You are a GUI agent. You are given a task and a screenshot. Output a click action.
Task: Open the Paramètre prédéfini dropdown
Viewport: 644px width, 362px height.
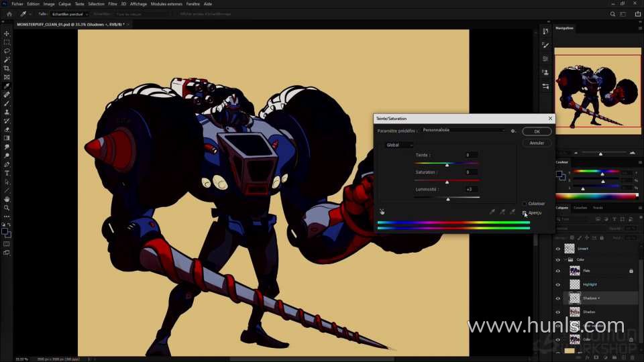pyautogui.click(x=463, y=131)
